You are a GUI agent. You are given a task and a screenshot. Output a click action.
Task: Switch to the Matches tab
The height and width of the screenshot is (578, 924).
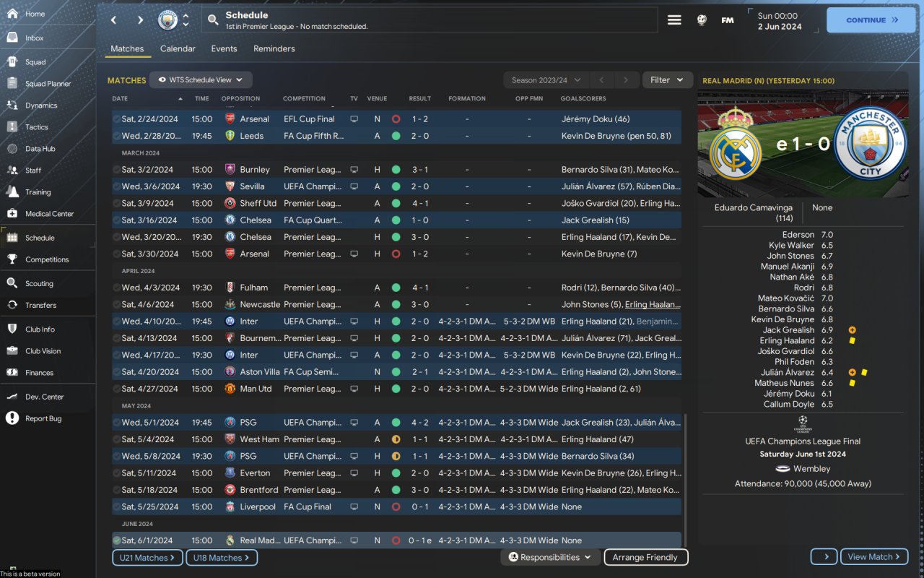[x=127, y=48]
